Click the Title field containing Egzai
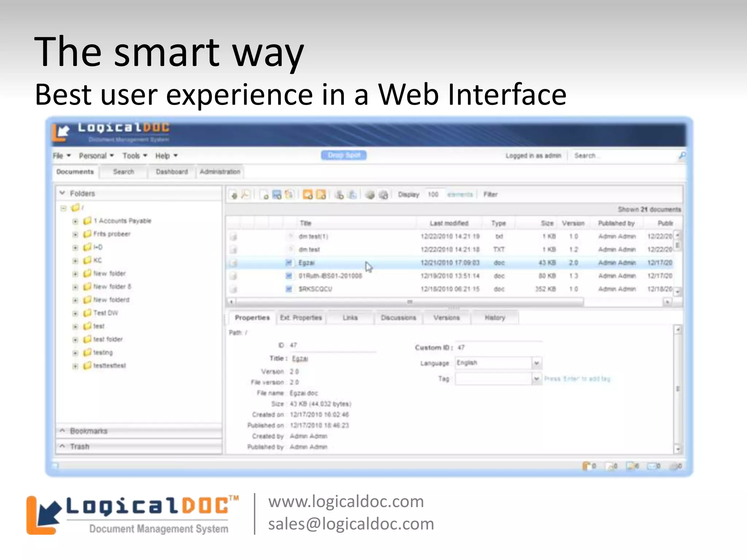747x560 pixels. (x=333, y=359)
